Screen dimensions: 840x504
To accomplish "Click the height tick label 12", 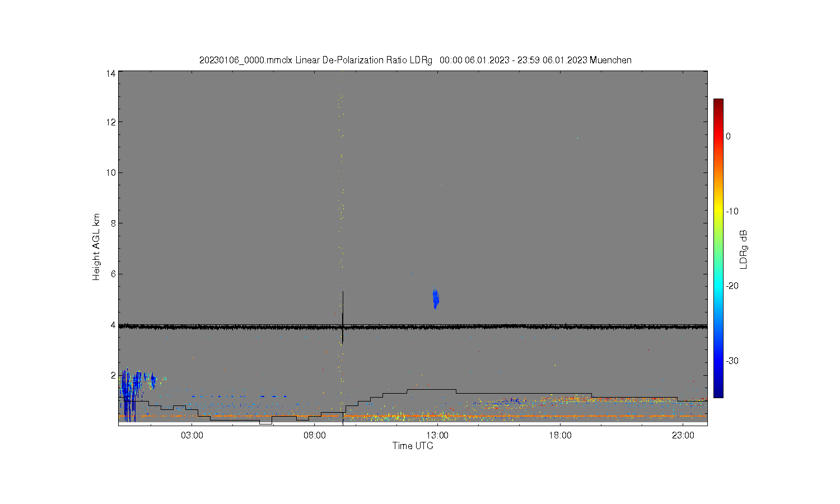I will [111, 122].
